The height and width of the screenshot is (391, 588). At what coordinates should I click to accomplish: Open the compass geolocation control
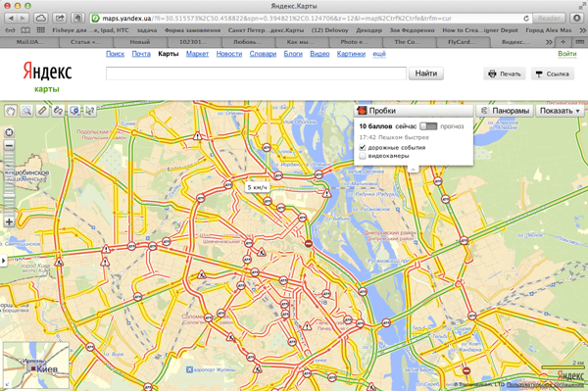click(9, 132)
